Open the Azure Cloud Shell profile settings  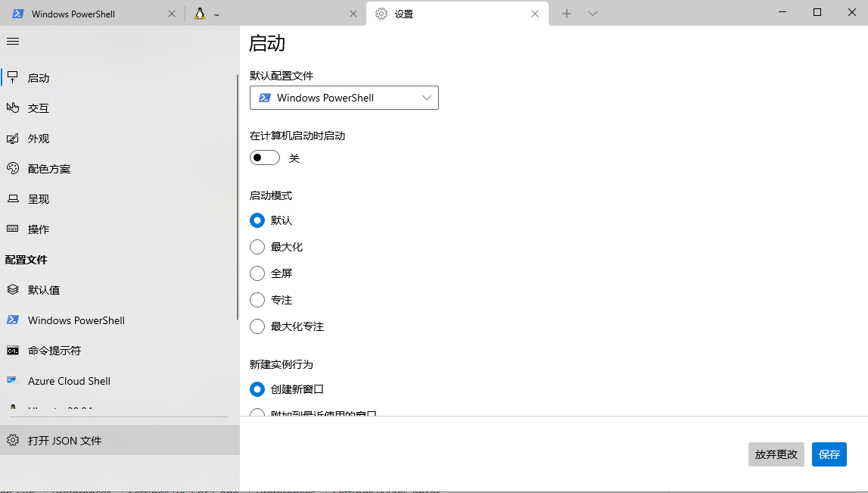[x=120, y=381]
